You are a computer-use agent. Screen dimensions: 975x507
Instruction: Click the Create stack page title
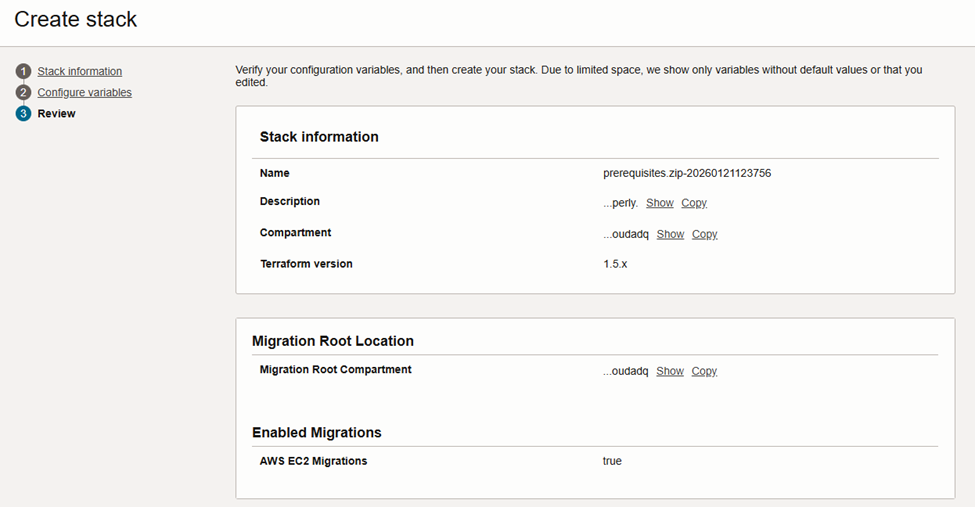pos(76,19)
